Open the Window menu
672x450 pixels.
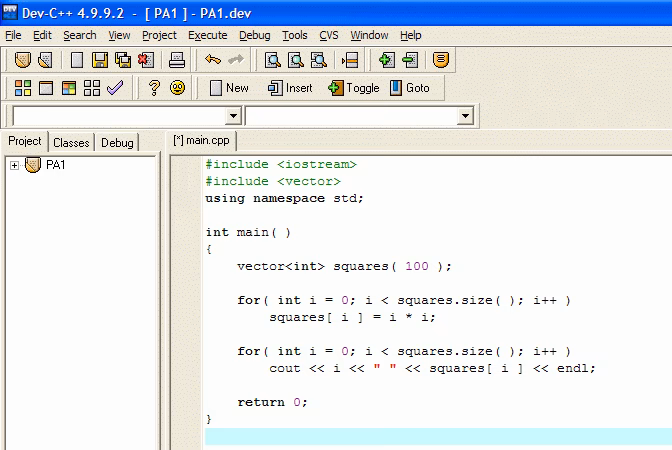coord(369,35)
